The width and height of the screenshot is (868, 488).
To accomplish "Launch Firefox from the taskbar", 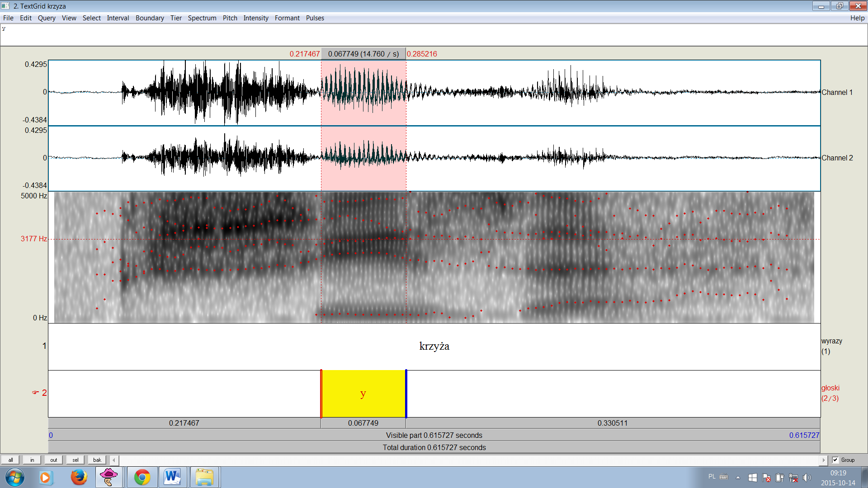I will pos(79,477).
